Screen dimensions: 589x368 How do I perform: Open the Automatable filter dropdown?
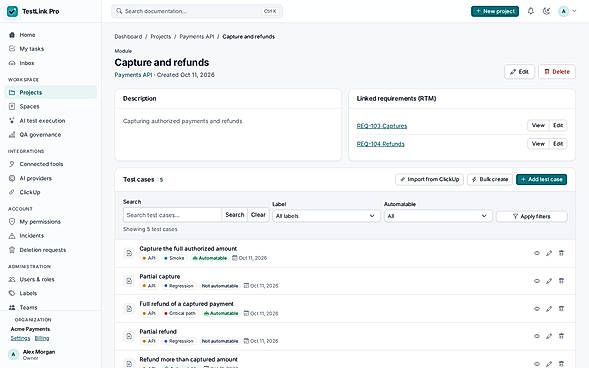(438, 216)
